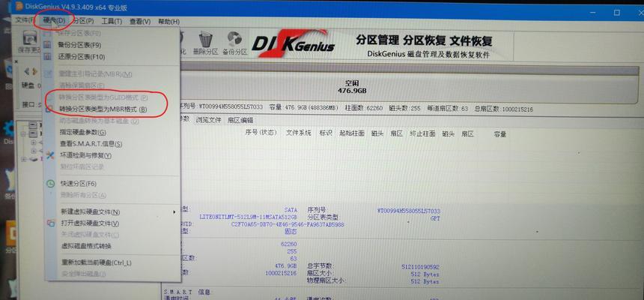Close the open 硬盘(D) menu

(x=54, y=20)
